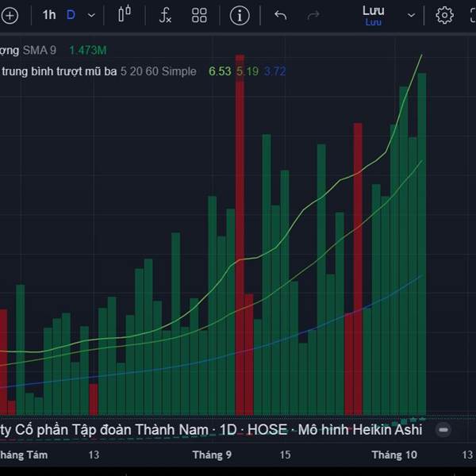Expand the Lưu save options dropdown arrow
The image size is (476, 476).
click(411, 15)
